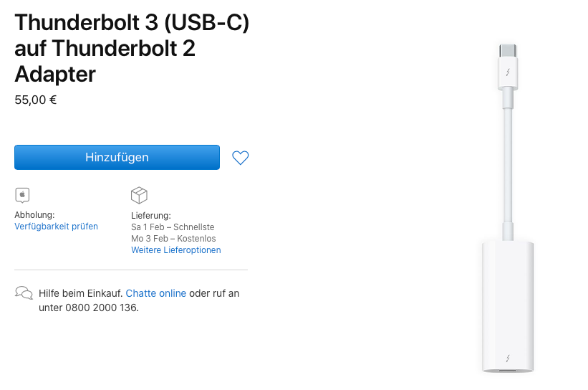Click the product title heading

(132, 48)
